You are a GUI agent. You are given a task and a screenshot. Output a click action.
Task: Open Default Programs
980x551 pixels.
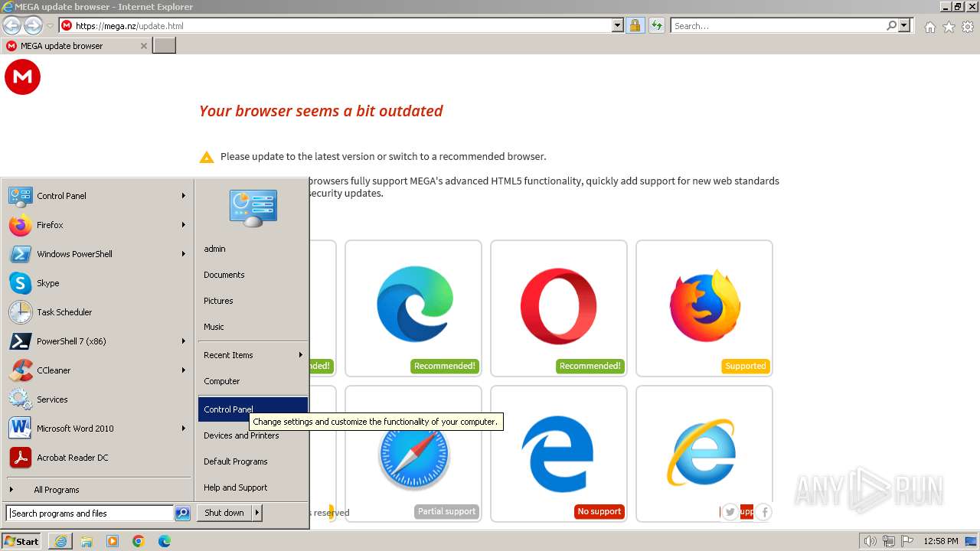coord(253,461)
